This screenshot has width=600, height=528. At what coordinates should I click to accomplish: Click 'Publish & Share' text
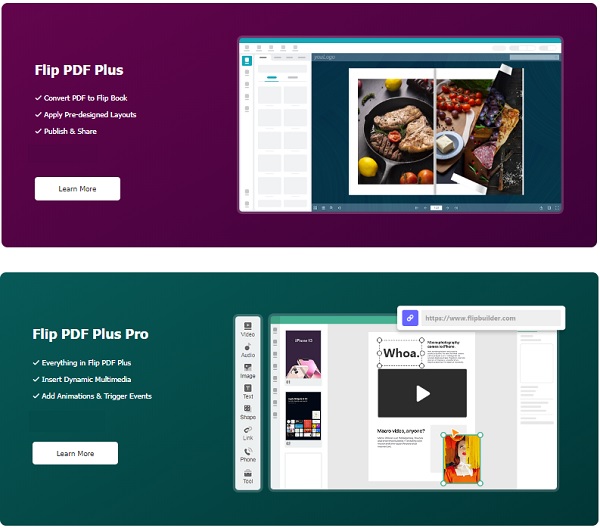70,131
